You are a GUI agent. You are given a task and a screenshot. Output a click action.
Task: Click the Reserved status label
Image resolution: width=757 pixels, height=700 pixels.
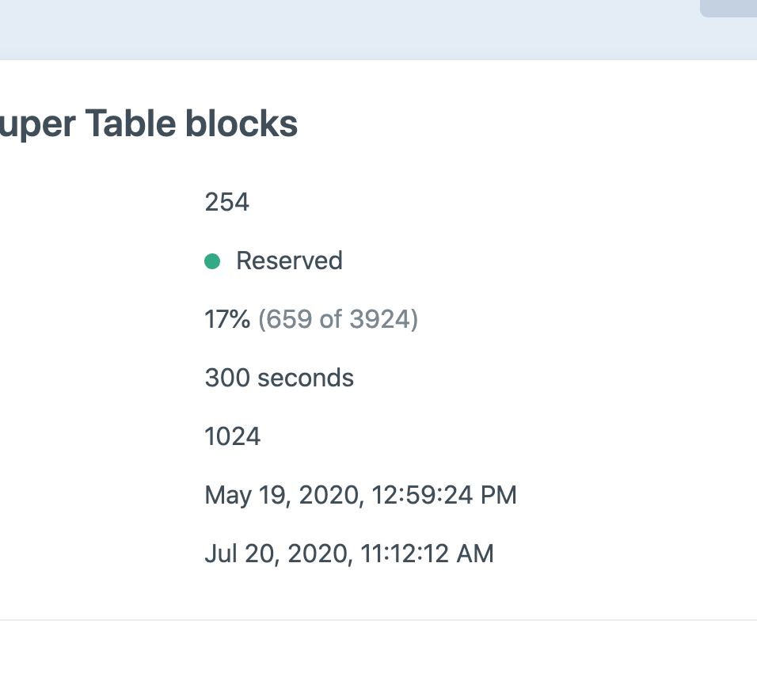289,261
